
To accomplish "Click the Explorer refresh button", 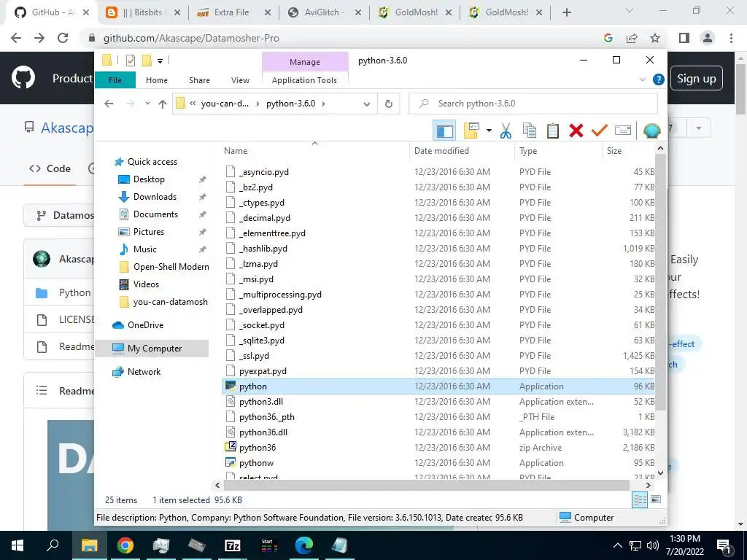I will (389, 104).
